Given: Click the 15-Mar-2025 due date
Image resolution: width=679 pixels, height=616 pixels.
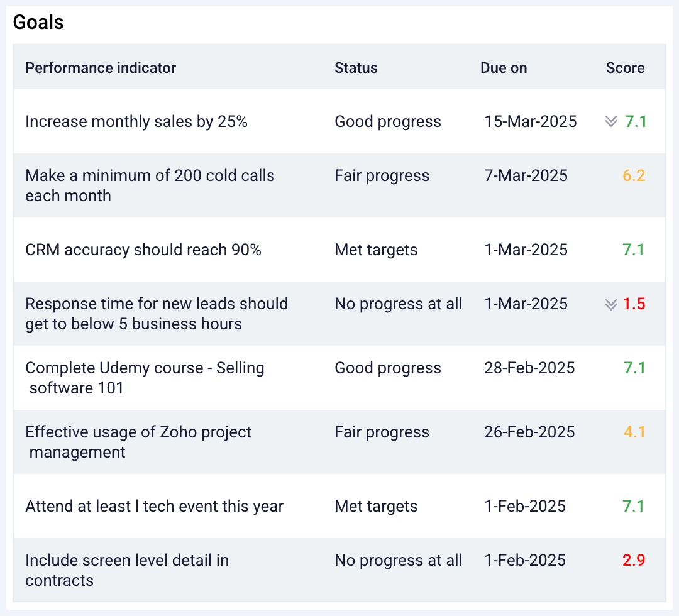Looking at the screenshot, I should pos(530,122).
